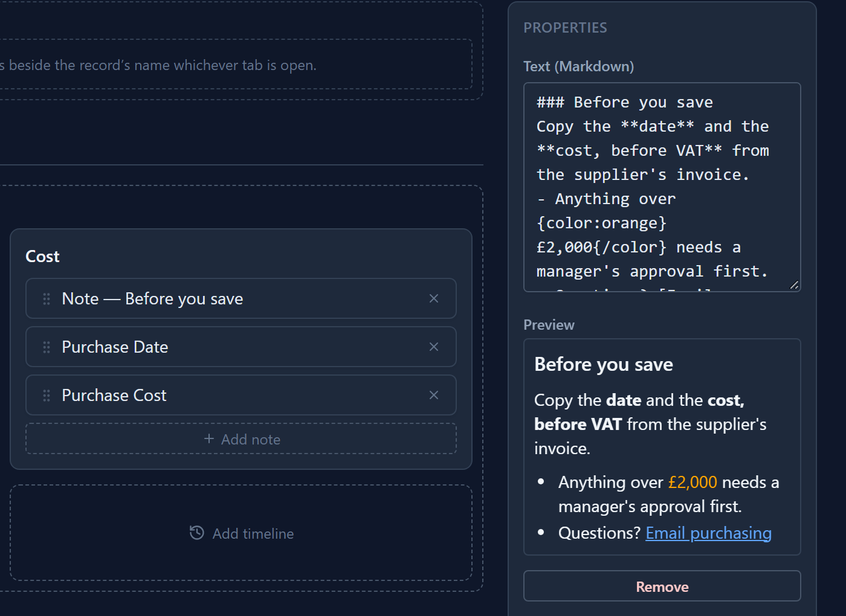Click inside the Text (Markdown) textarea

coord(662,187)
